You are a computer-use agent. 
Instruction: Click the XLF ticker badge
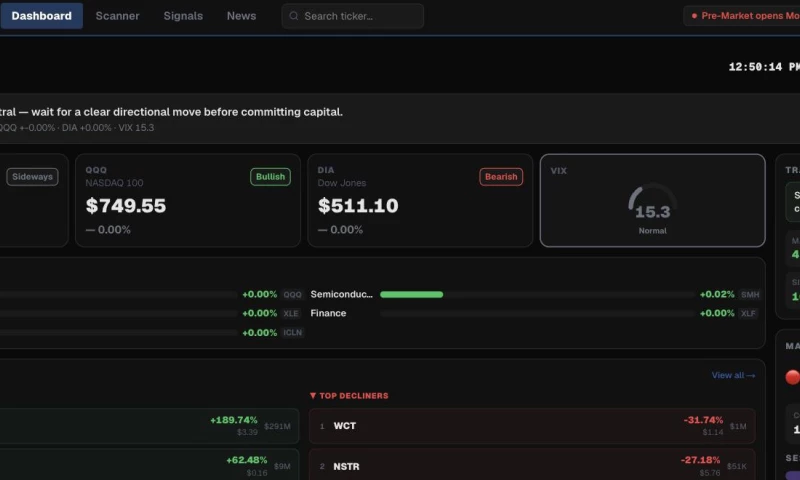[x=748, y=313]
